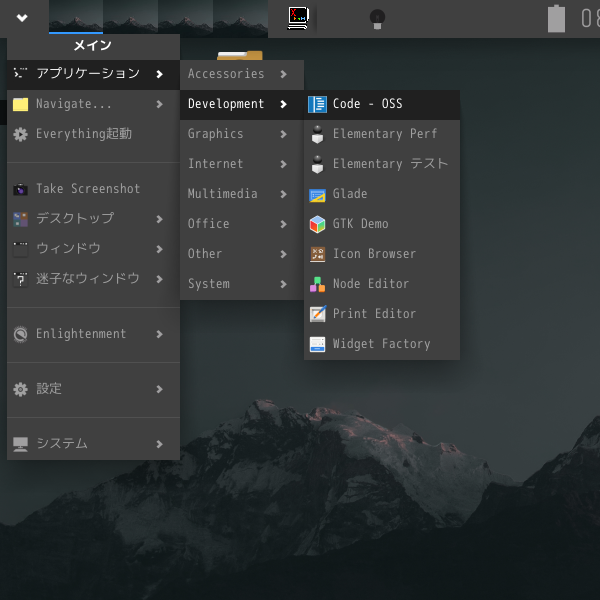This screenshot has width=600, height=600.
Task: Switch to the first virtual desktop thumbnail
Action: tap(76, 17)
